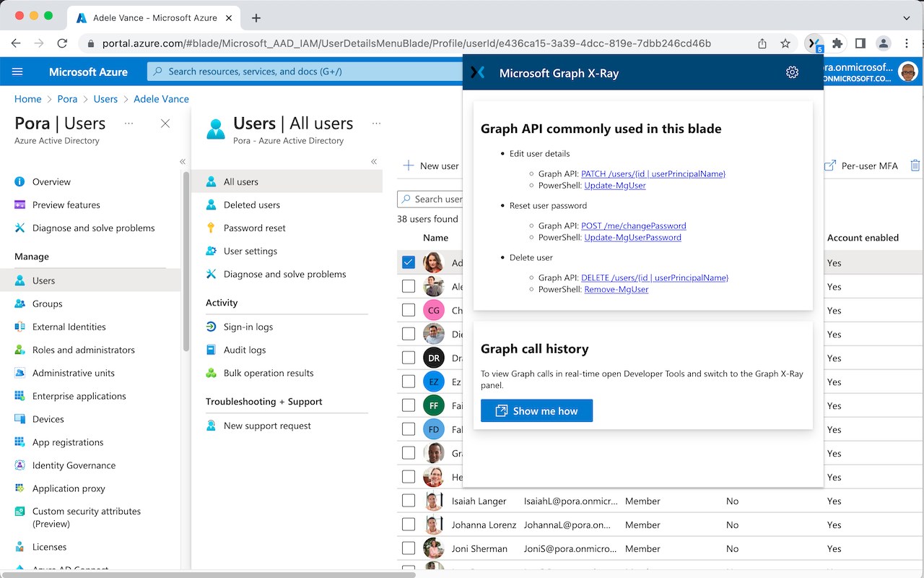Image resolution: width=924 pixels, height=578 pixels.
Task: Click the share page icon in address bar
Action: tap(762, 43)
